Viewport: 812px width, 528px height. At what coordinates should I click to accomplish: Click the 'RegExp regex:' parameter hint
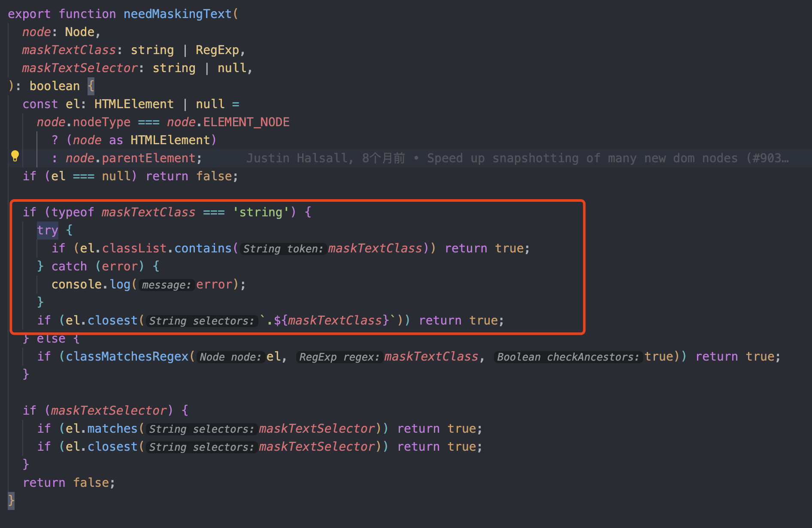click(339, 357)
